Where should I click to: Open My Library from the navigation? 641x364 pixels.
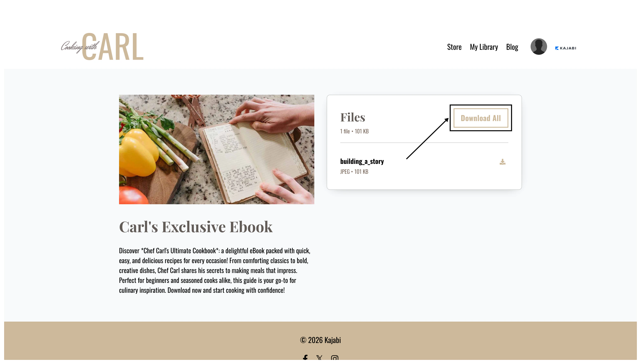[484, 47]
